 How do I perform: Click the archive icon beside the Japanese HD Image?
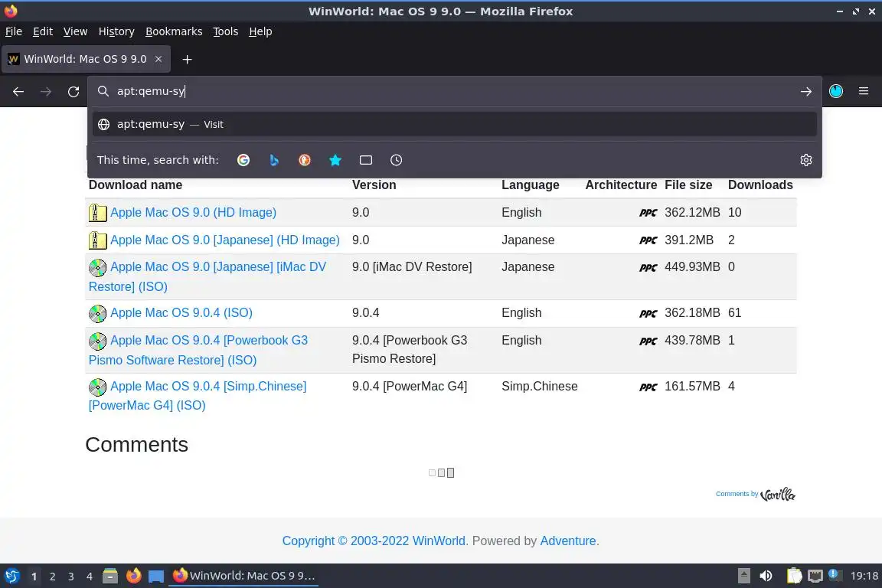pos(97,240)
